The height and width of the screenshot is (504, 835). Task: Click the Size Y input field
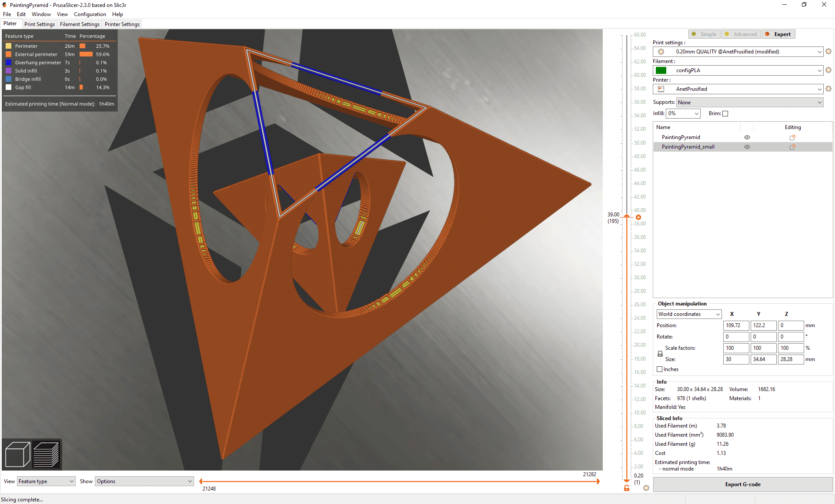763,359
